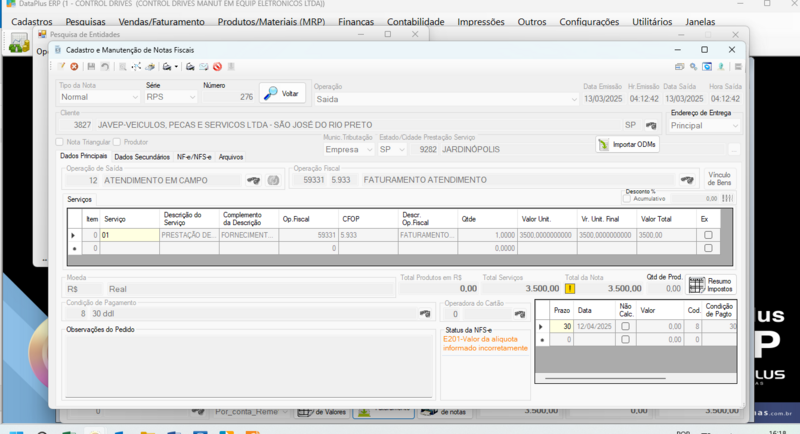Click the envelope send email icon
The image size is (800, 434).
(x=204, y=66)
